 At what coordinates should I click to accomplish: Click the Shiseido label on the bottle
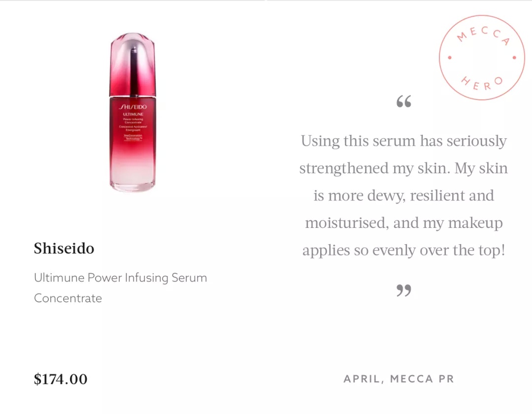pos(133,107)
